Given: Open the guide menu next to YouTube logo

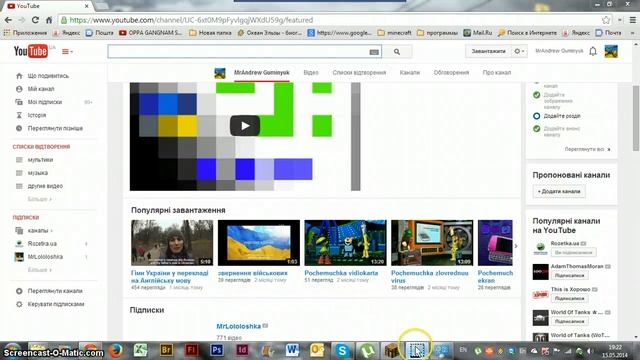Looking at the screenshot, I should (67, 51).
